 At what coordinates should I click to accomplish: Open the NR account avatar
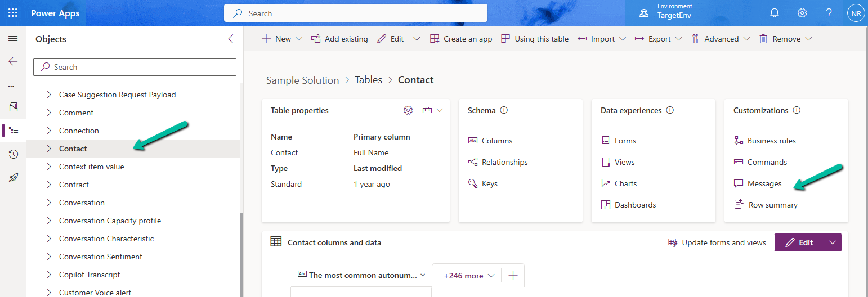coord(856,13)
